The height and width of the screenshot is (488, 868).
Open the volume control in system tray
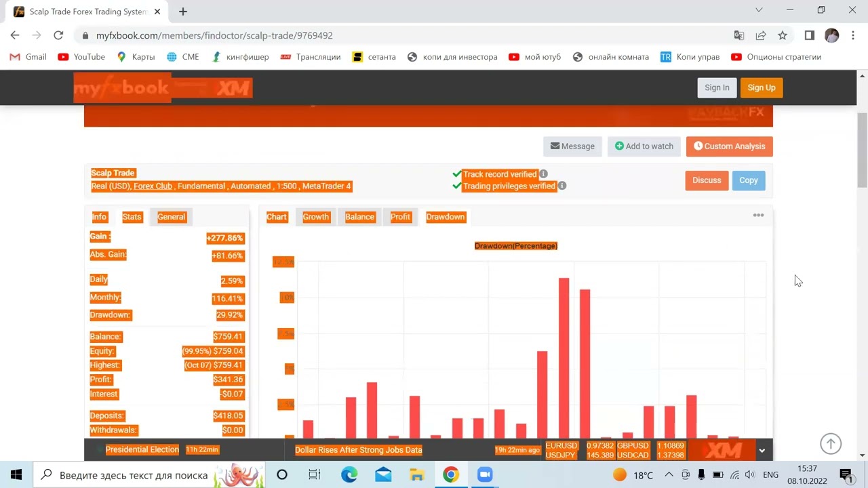[749, 474]
